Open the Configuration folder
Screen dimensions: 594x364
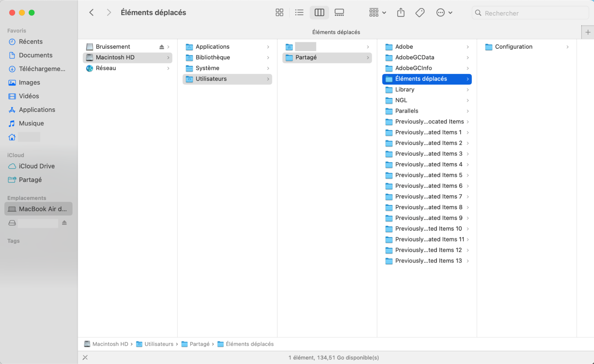click(527, 47)
